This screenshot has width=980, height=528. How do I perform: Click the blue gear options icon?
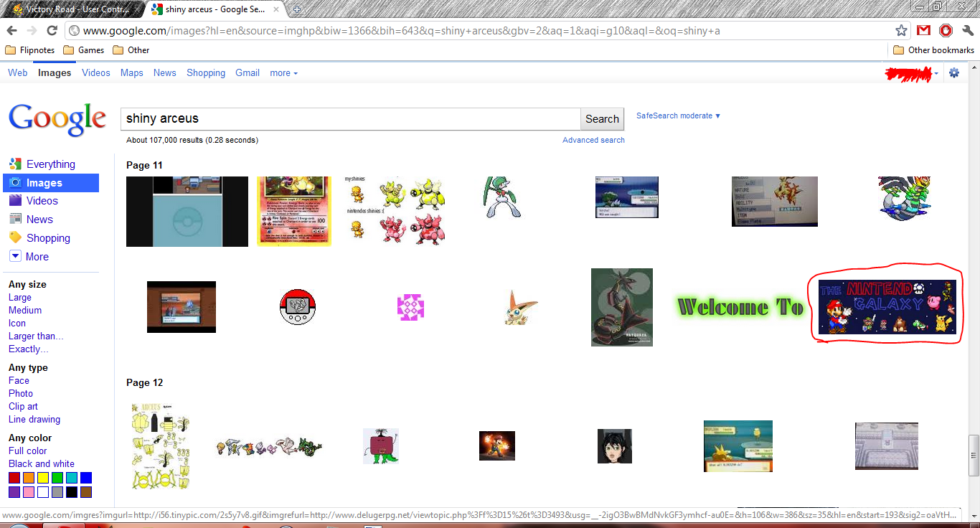point(953,72)
